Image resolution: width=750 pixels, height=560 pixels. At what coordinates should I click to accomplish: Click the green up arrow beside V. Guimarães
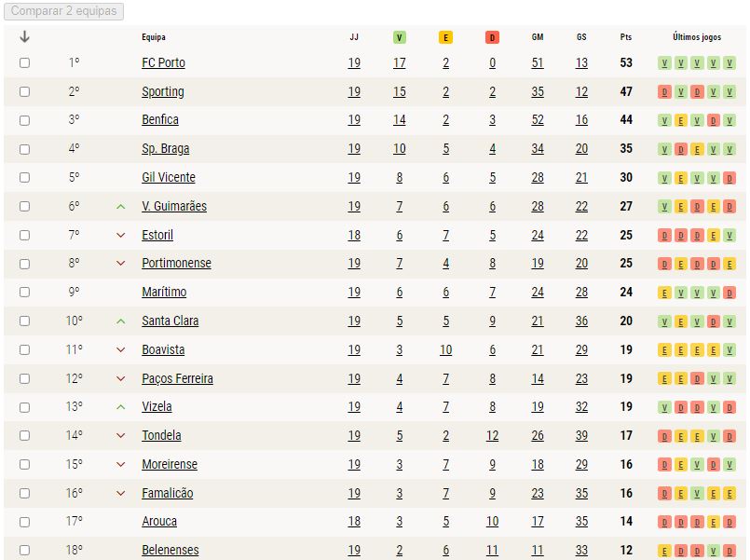click(x=121, y=207)
